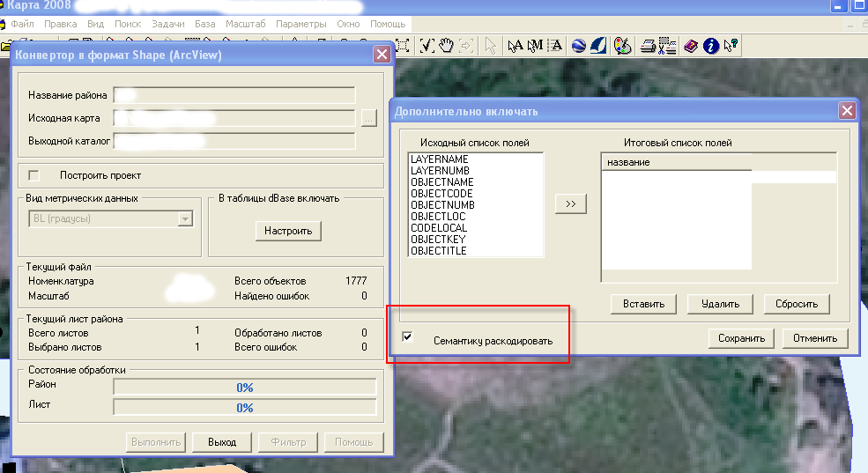This screenshot has width=868, height=473.
Task: Select OBJECTITLE in the source field list
Action: click(x=439, y=251)
